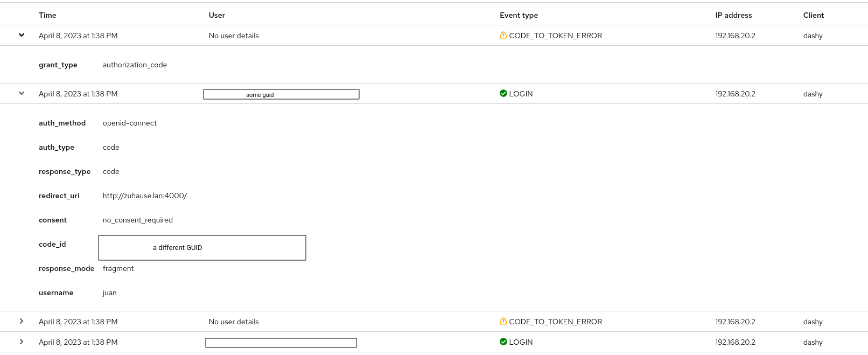Click the auth_method label
This screenshot has height=355, width=868.
click(x=62, y=123)
